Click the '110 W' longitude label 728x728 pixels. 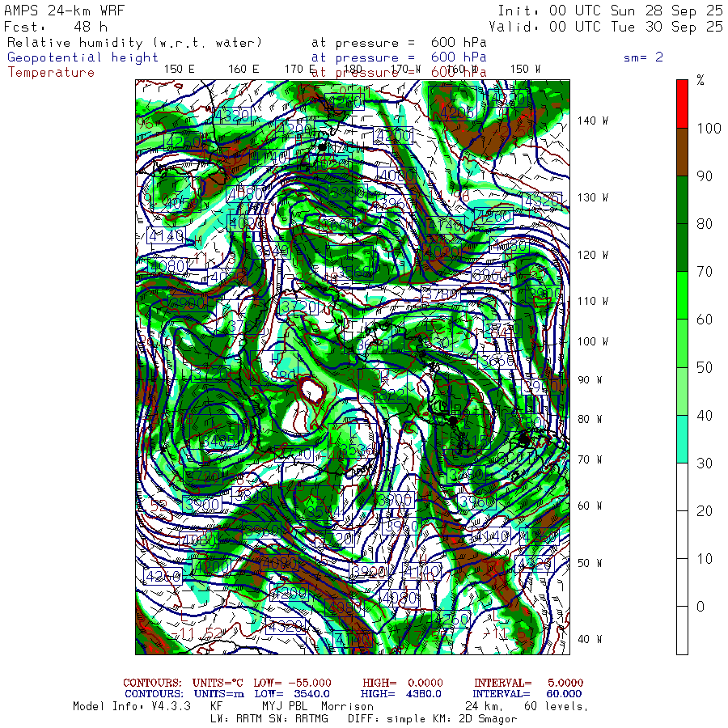click(x=592, y=302)
